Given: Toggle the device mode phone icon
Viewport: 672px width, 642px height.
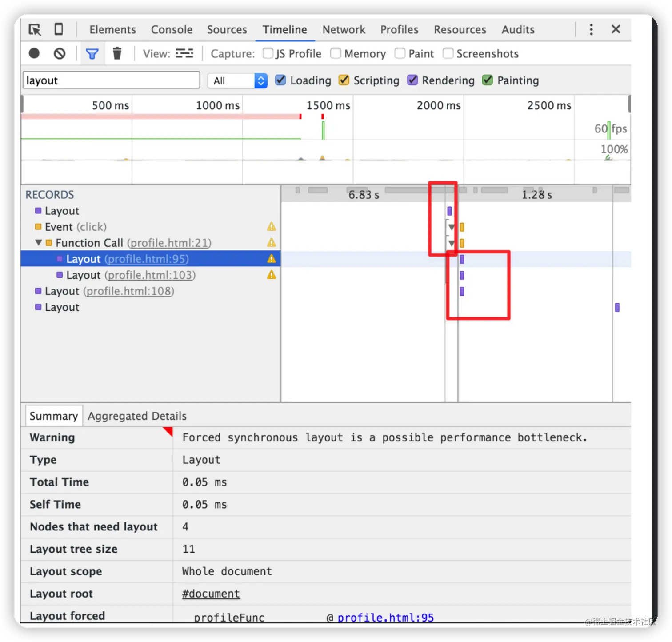Looking at the screenshot, I should 58,29.
